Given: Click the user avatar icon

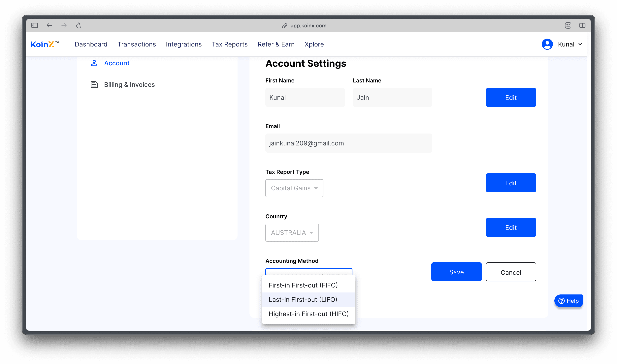Looking at the screenshot, I should [x=547, y=44].
